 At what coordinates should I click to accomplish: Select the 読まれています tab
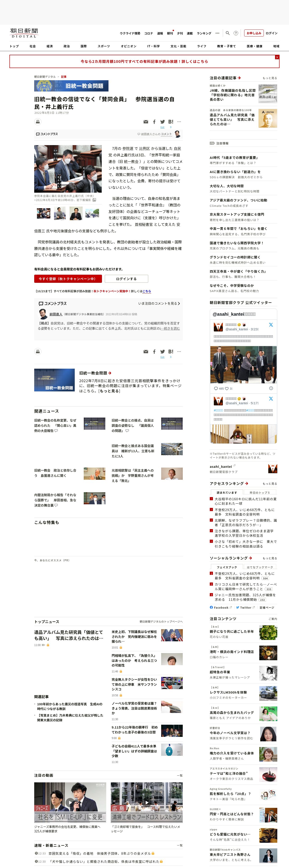pyautogui.click(x=227, y=493)
